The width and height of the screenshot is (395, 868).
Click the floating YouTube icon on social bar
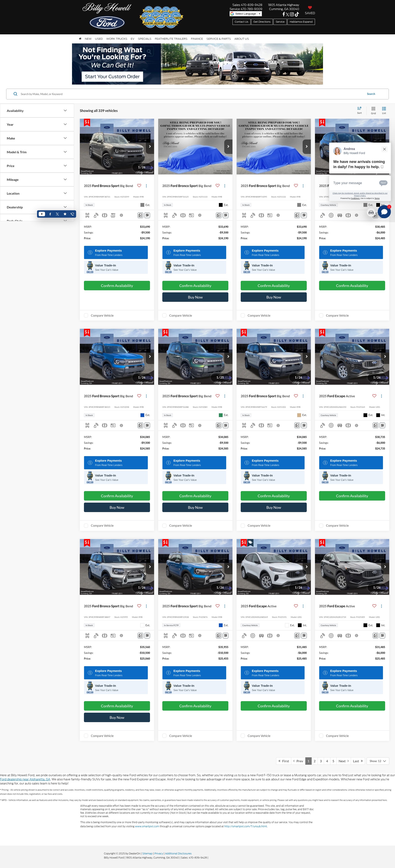[42, 214]
